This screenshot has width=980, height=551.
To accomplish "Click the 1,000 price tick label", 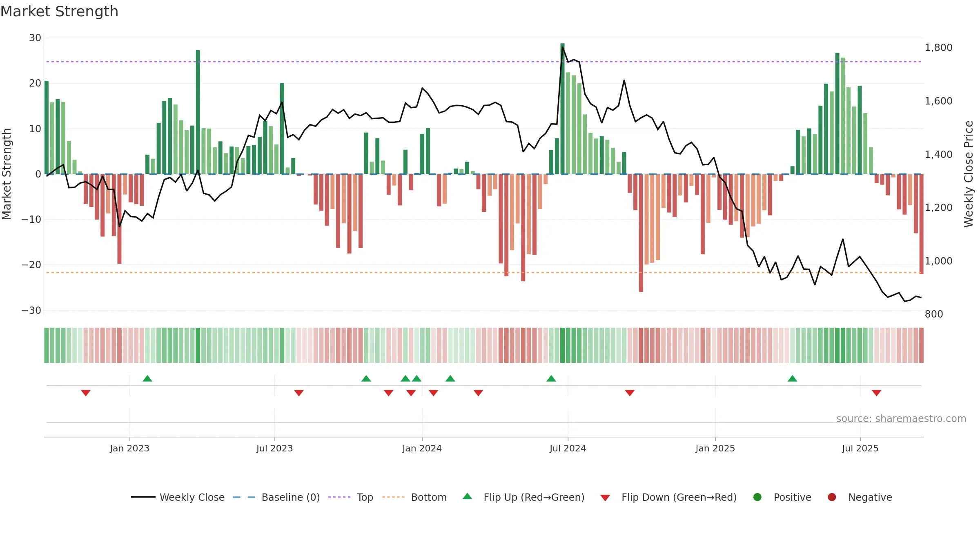I will [x=938, y=261].
